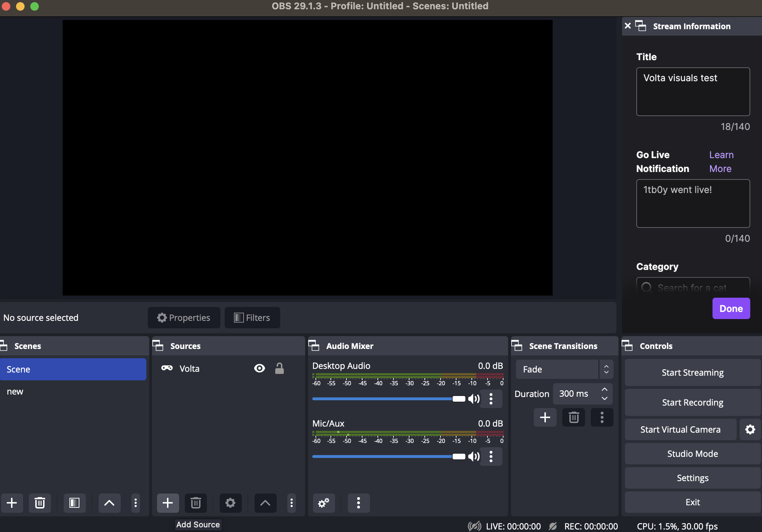Increase transition duration with up arrow

605,390
